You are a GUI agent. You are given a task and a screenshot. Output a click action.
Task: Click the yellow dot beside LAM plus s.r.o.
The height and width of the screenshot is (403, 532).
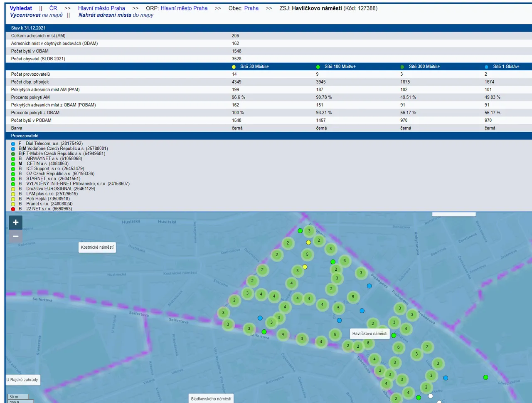[13, 194]
